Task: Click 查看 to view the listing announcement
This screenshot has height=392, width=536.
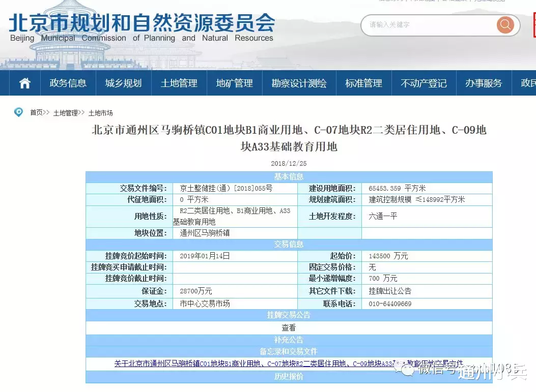Action: click(289, 327)
